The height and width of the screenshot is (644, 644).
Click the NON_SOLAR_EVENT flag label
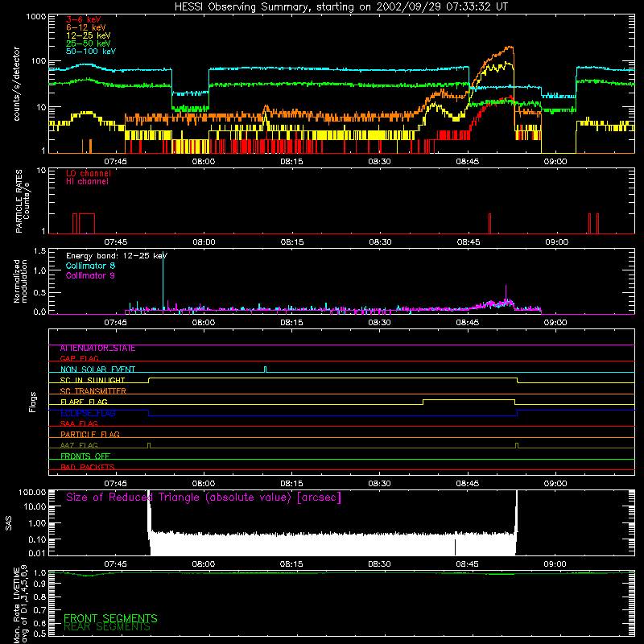pyautogui.click(x=97, y=369)
